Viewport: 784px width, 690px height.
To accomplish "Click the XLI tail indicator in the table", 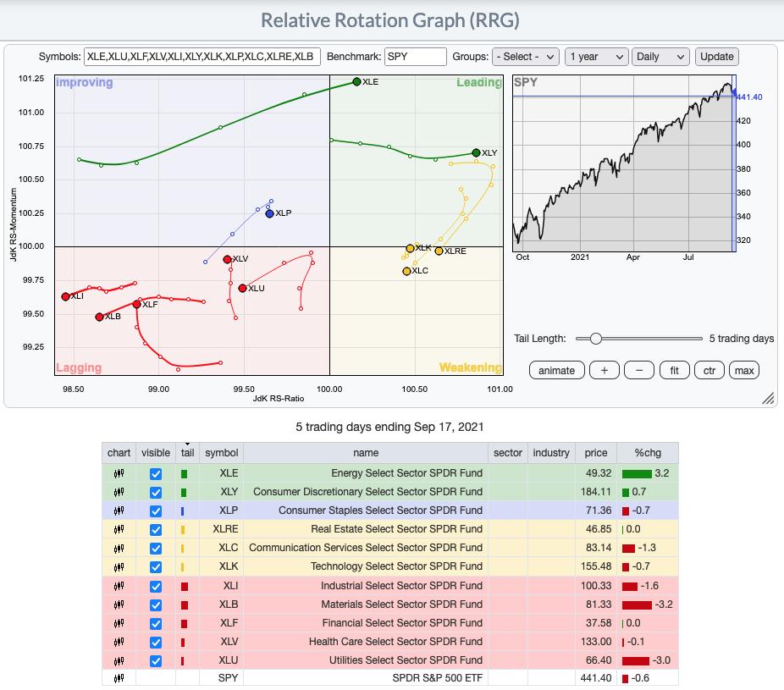I will click(184, 587).
